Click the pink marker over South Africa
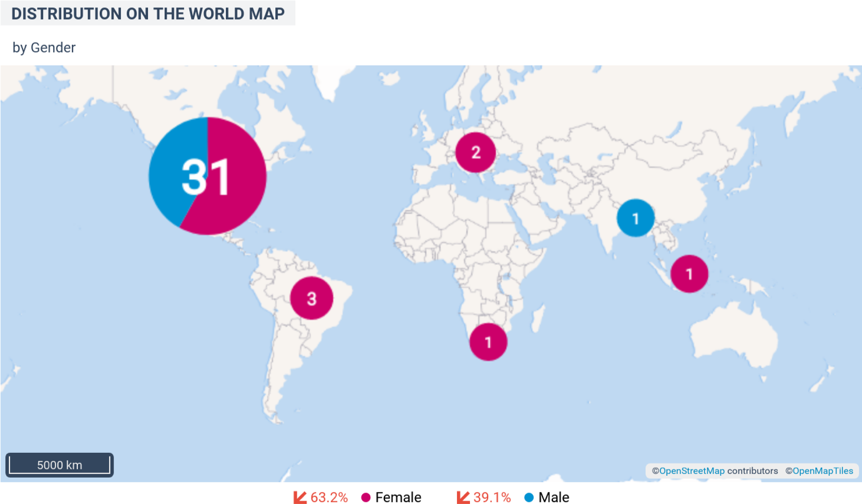 click(x=488, y=342)
